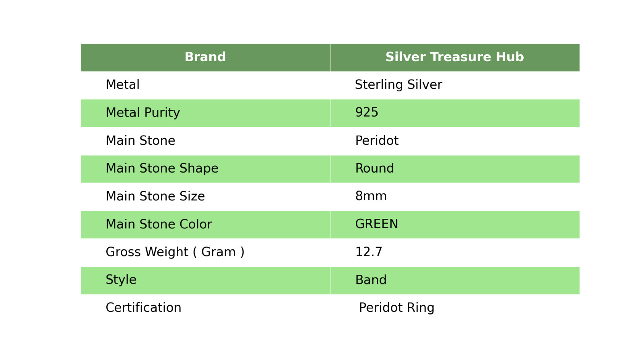
Task: Select the Silver Treasure Hub header cell
Action: pos(454,57)
